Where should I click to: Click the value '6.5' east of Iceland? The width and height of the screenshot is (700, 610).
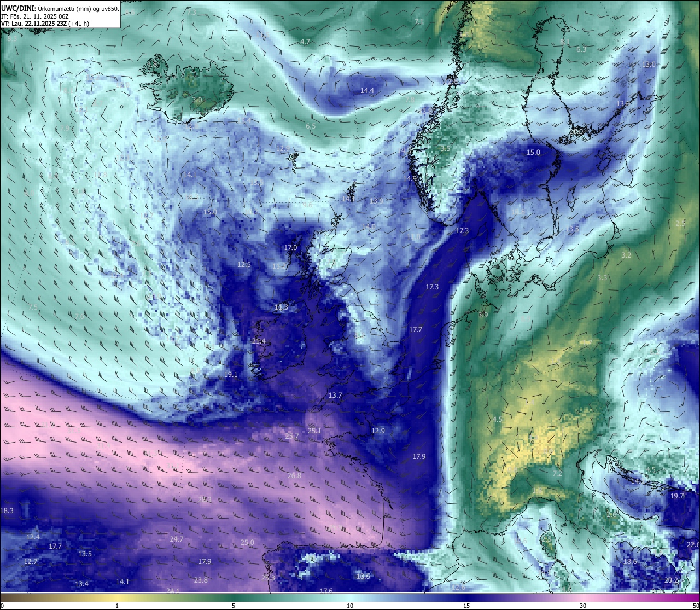[x=311, y=126]
